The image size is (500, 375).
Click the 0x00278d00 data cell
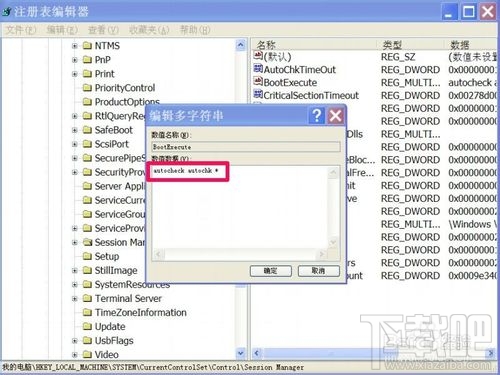click(472, 95)
